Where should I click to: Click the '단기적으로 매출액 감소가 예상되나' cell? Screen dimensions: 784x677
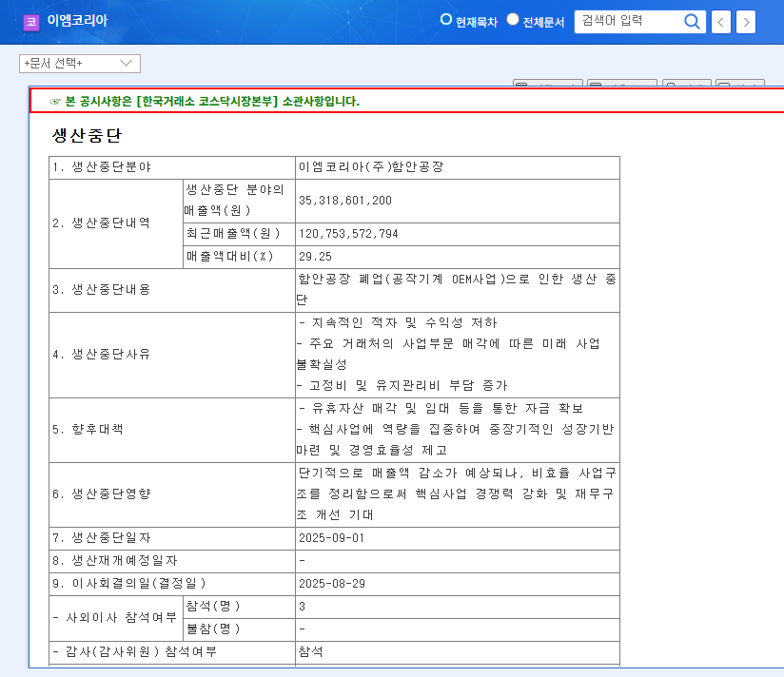[x=457, y=493]
